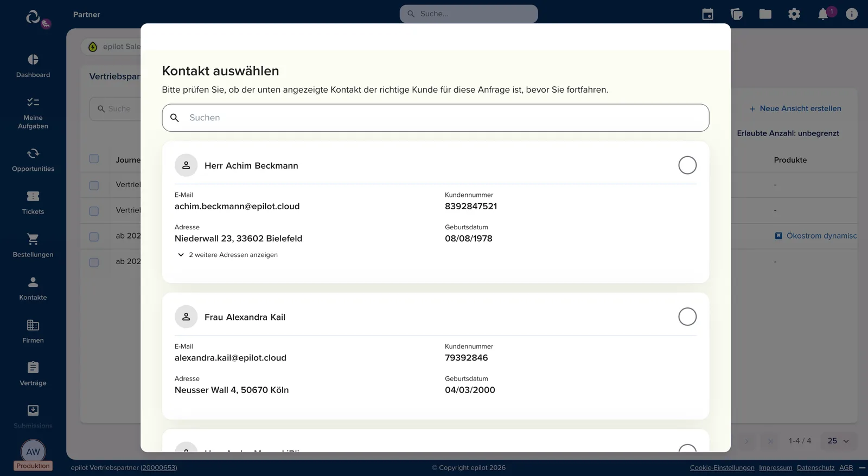Open the Dashboard from the sidebar
Viewport: 868px width, 476px height.
click(33, 66)
